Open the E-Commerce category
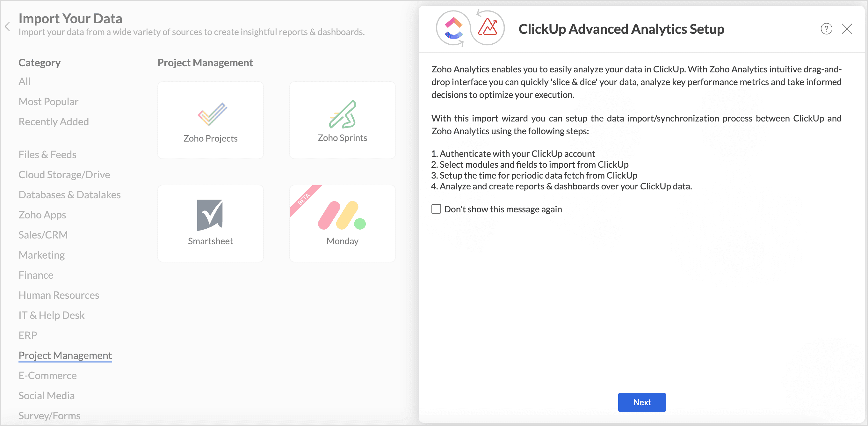Image resolution: width=868 pixels, height=426 pixels. 48,375
